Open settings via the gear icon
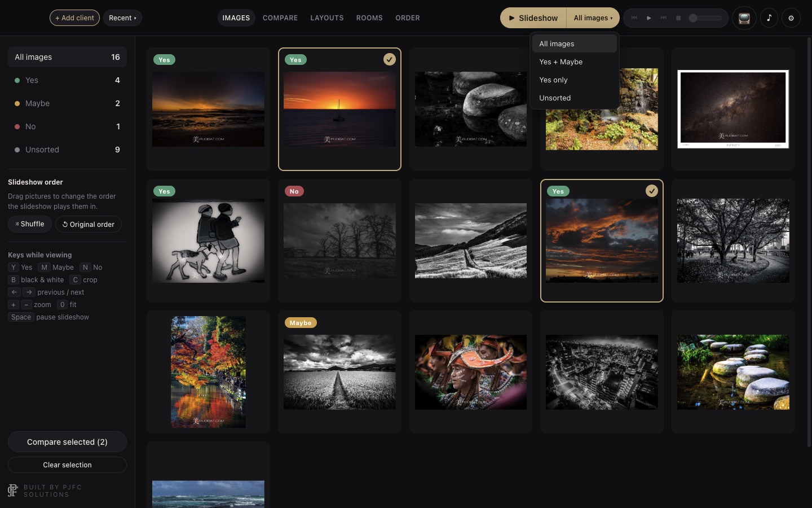The width and height of the screenshot is (812, 508). click(791, 18)
